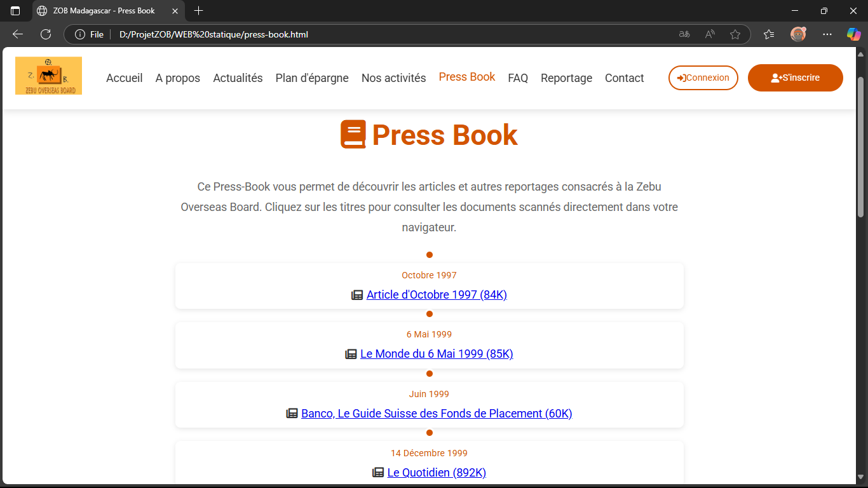
Task: Click the Juin 1999 date label
Action: click(x=430, y=394)
